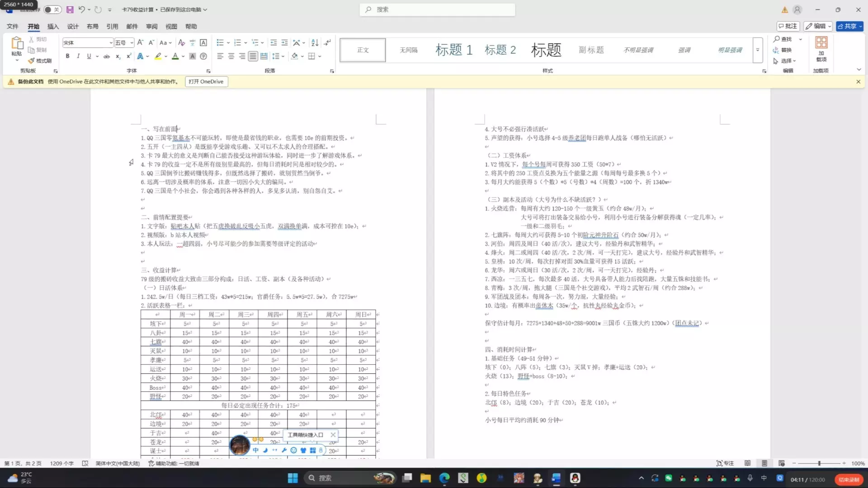Open the 插入 (Insert) ribbon tab
The height and width of the screenshot is (488, 868).
(x=53, y=26)
